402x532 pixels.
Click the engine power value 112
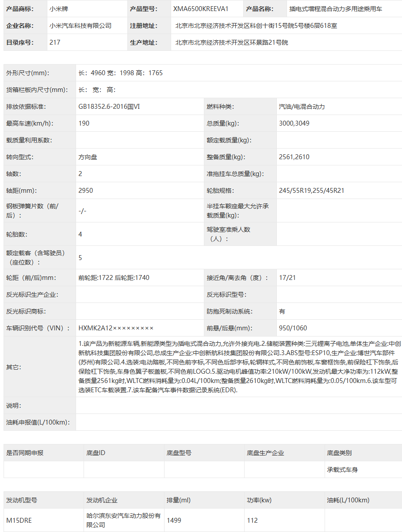tap(252, 521)
